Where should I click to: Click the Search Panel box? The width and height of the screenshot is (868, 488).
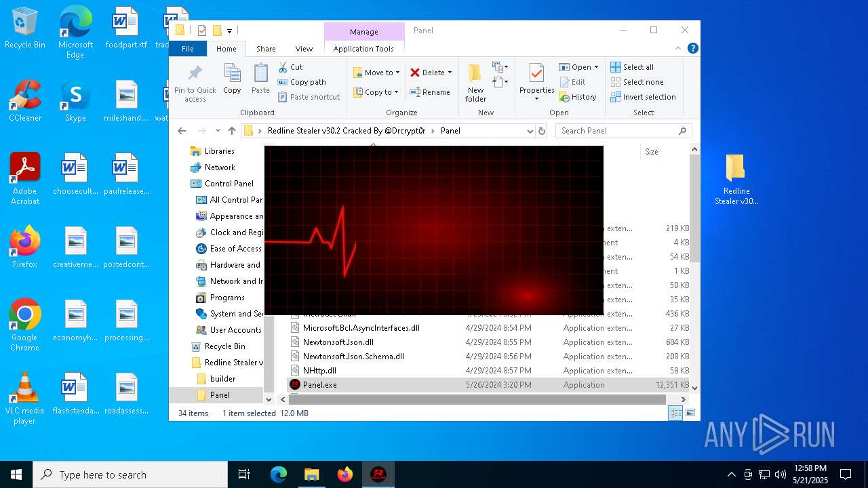tap(623, 131)
